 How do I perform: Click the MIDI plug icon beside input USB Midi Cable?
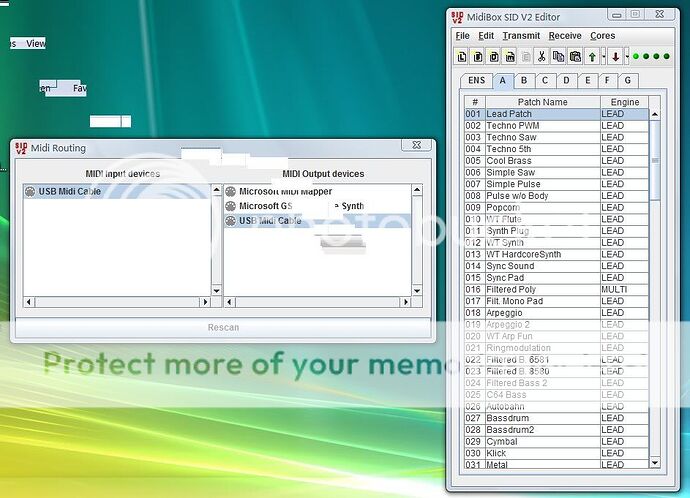coord(30,191)
